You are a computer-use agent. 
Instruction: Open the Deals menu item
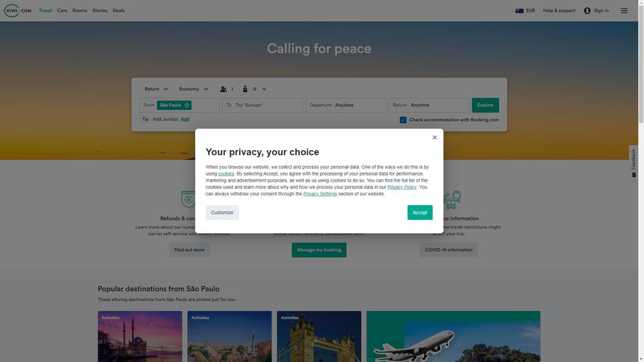[119, 11]
